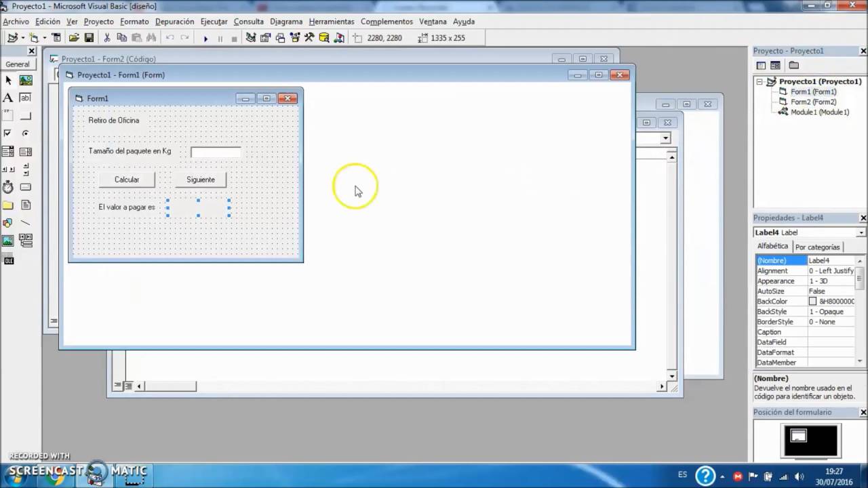Viewport: 868px width, 488px height.
Task: Select the CheckBox control tool in toolbox
Action: click(x=8, y=134)
